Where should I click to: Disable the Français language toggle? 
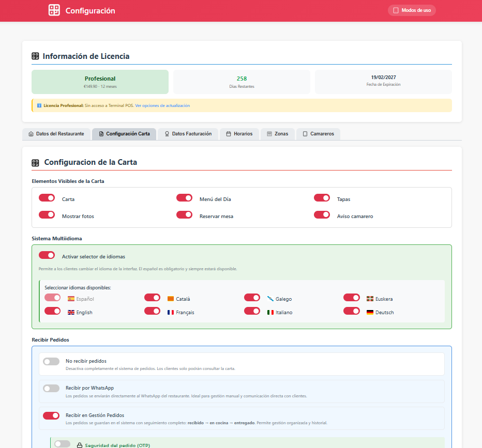coord(152,311)
